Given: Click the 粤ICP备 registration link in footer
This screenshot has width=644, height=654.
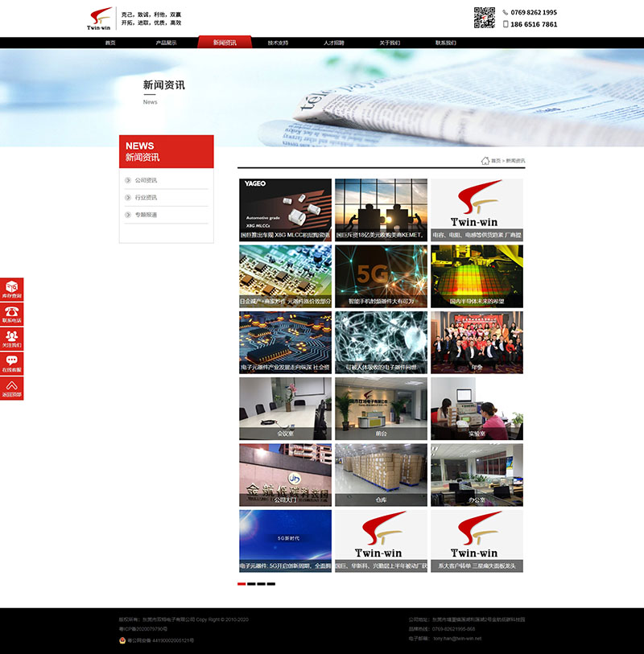Looking at the screenshot, I should pyautogui.click(x=143, y=628).
